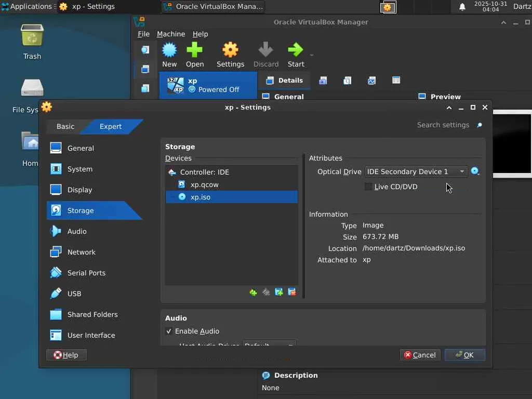Image resolution: width=532 pixels, height=399 pixels.
Task: Select the xp.iso optical disk entry
Action: (231, 197)
